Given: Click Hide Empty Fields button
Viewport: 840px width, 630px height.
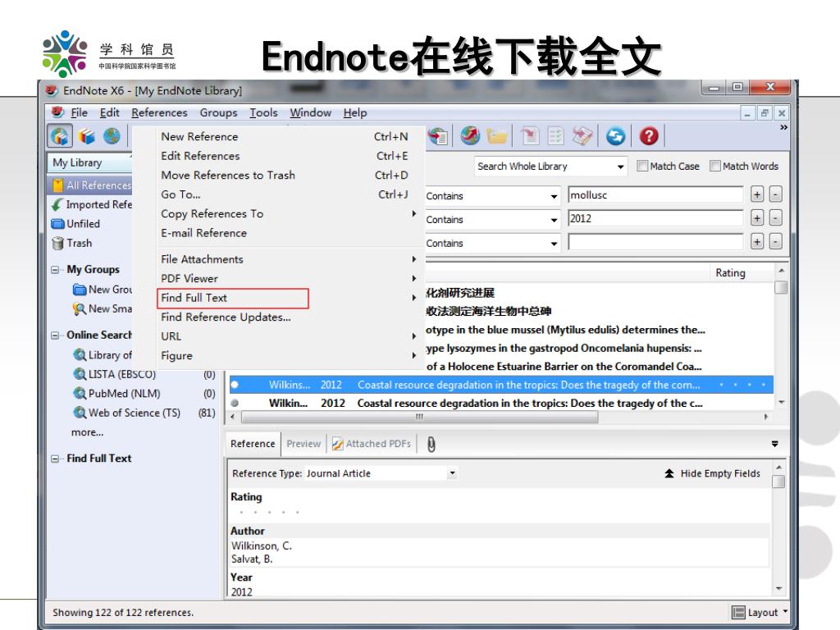Looking at the screenshot, I should (x=712, y=473).
